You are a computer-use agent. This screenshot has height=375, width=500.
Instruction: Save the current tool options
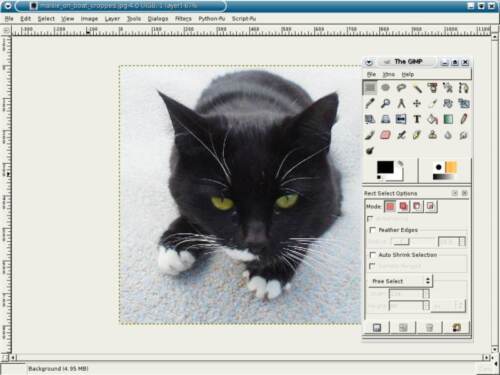click(377, 328)
